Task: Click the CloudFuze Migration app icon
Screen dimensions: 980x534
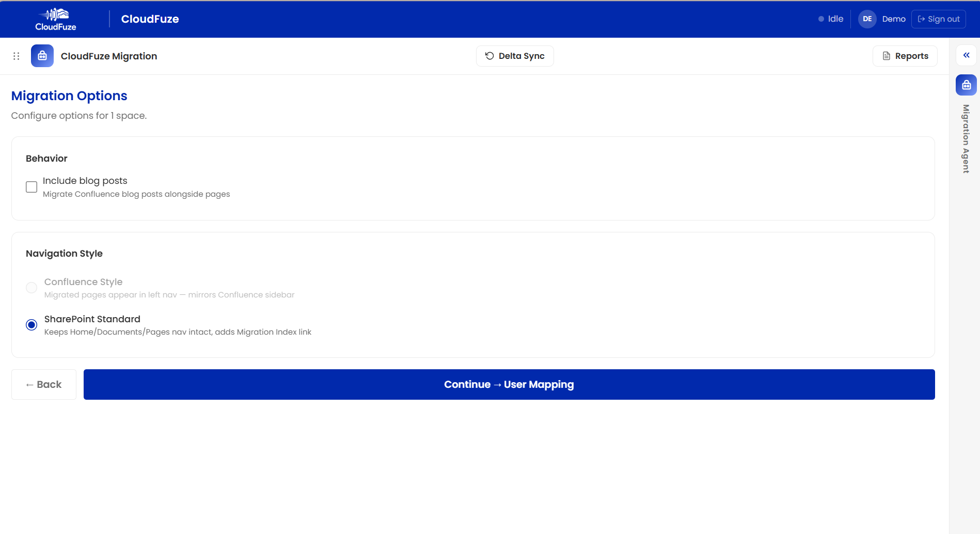Action: (x=42, y=56)
